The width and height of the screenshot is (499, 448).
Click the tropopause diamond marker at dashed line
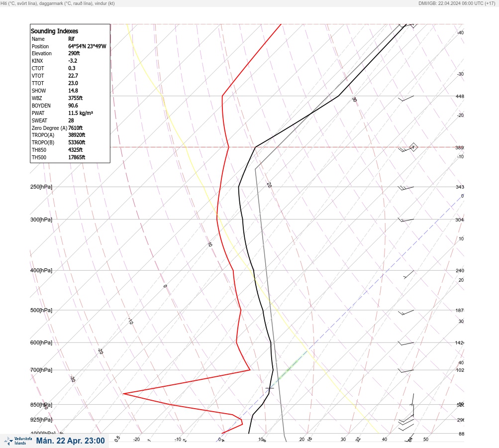[x=413, y=147]
